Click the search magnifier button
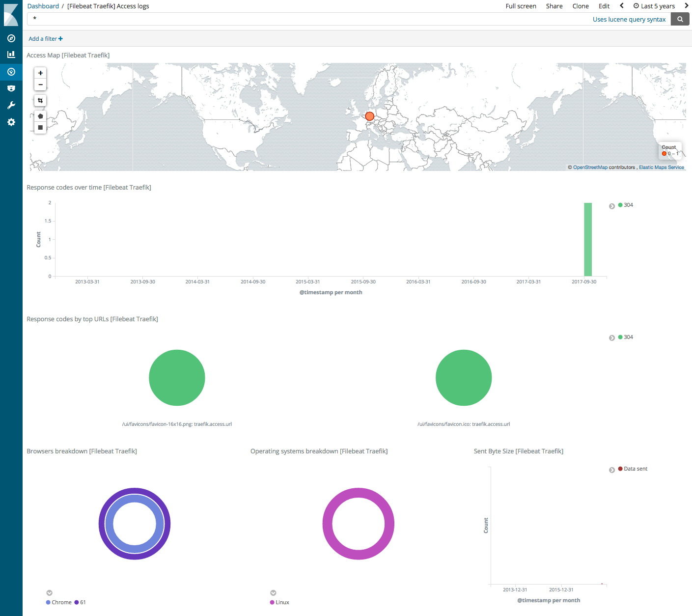This screenshot has width=692, height=616. (x=680, y=19)
